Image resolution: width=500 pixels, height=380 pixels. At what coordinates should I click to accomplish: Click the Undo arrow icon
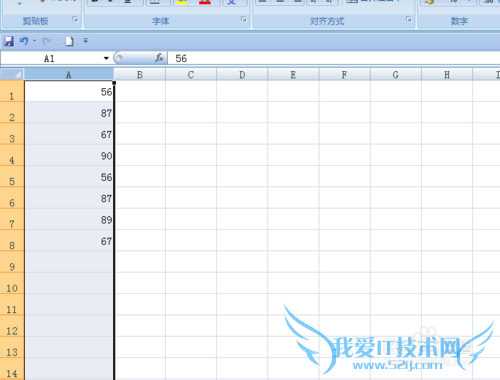[24, 41]
